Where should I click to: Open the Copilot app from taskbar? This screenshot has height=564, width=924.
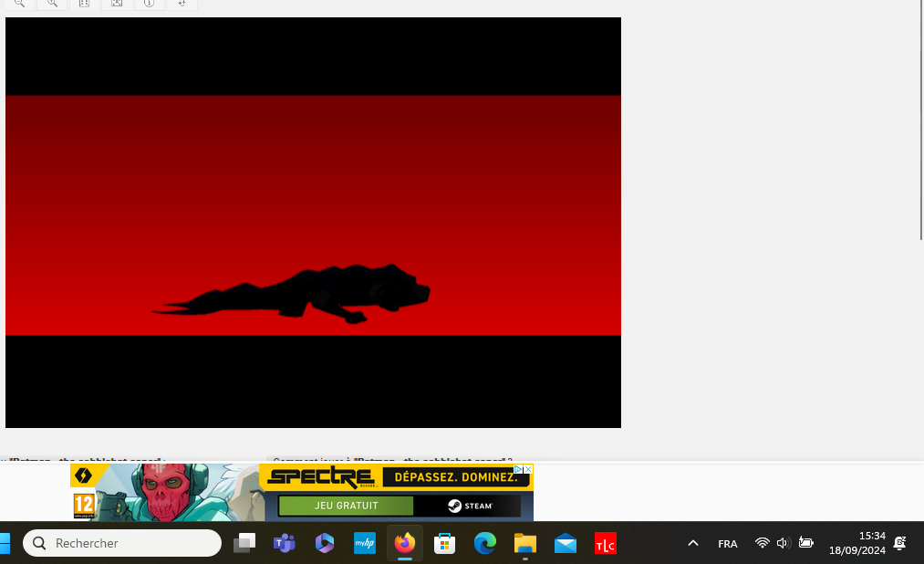[x=324, y=544]
